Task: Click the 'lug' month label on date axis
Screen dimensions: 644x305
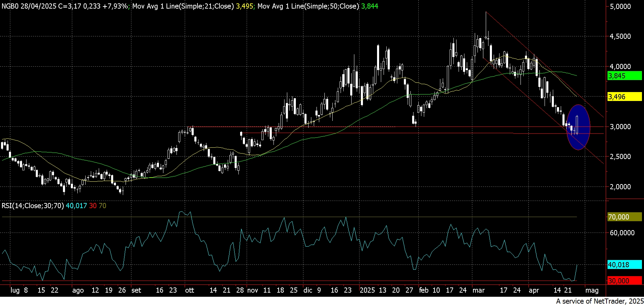Action: tap(15, 291)
